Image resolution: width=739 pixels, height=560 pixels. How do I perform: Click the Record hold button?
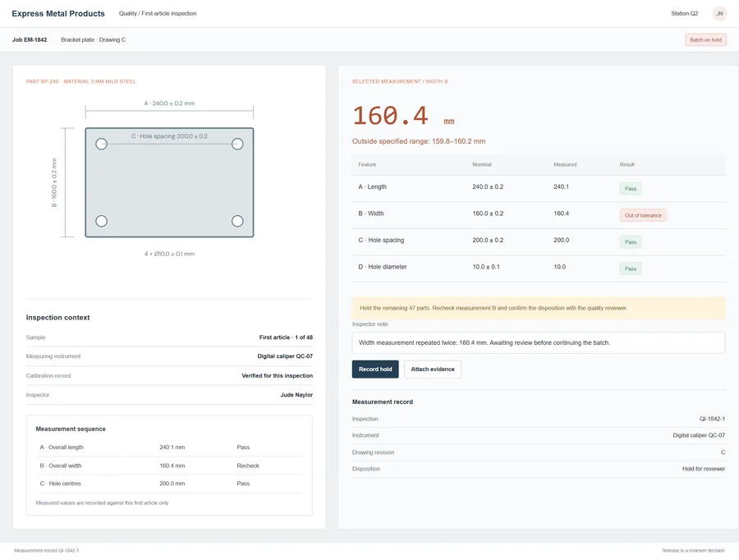[375, 370]
